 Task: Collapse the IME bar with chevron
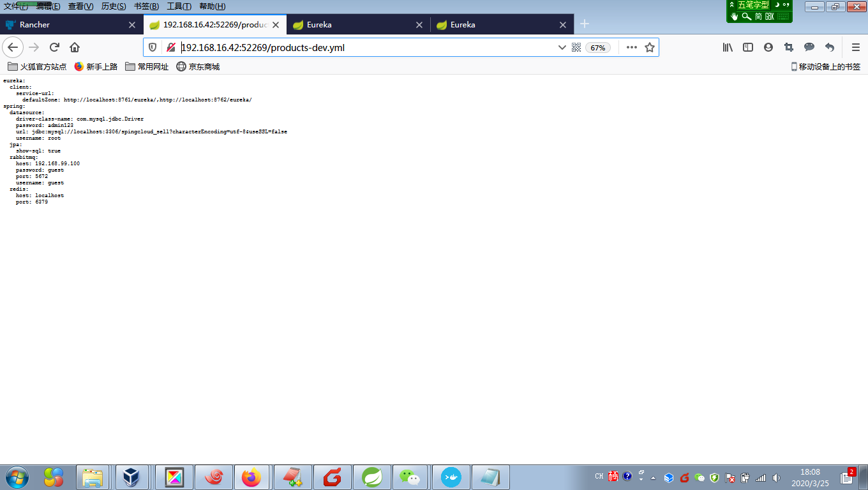(732, 5)
